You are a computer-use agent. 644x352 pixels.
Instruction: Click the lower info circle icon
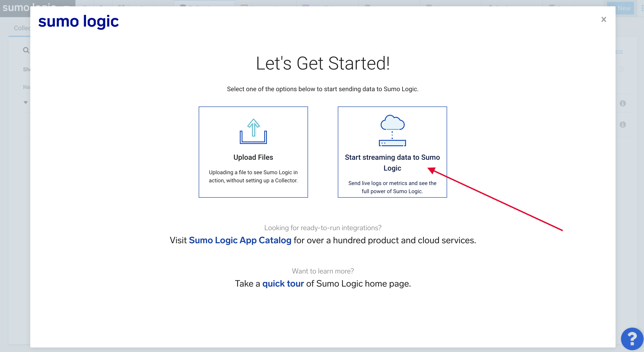[x=623, y=124]
